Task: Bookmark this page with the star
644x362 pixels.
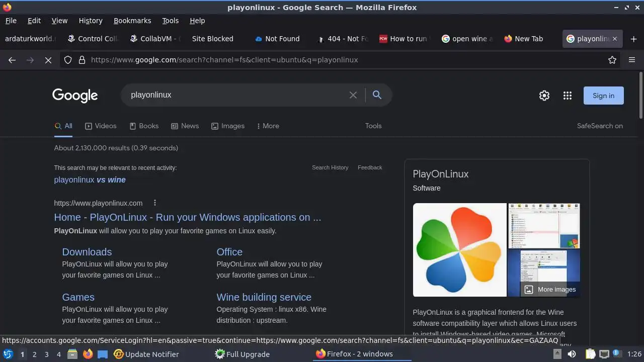Action: pos(612,60)
